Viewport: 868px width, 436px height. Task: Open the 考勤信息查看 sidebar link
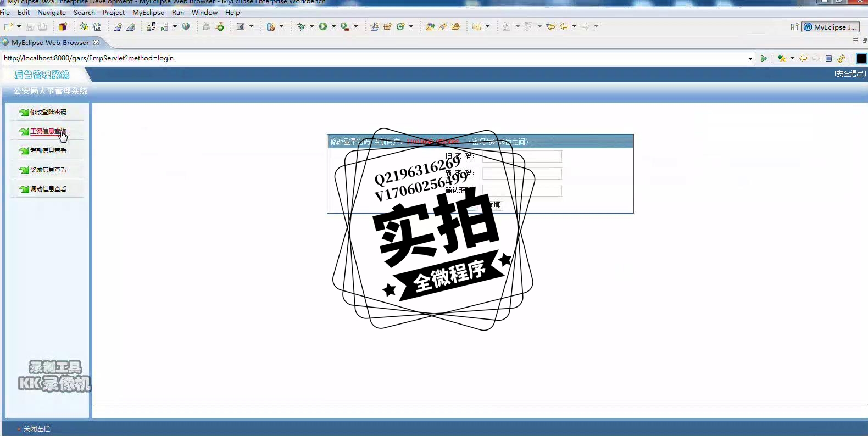click(48, 150)
